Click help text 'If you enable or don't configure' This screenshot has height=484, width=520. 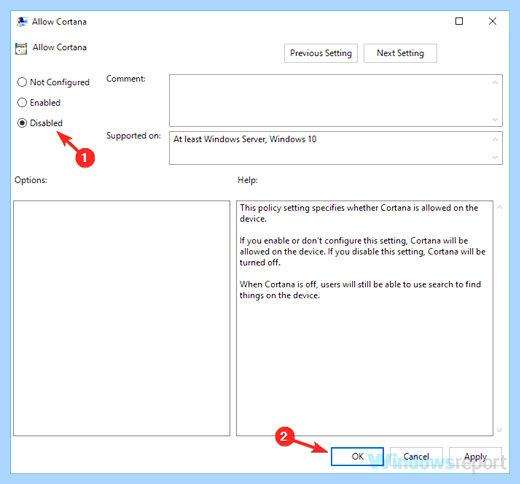coord(301,241)
